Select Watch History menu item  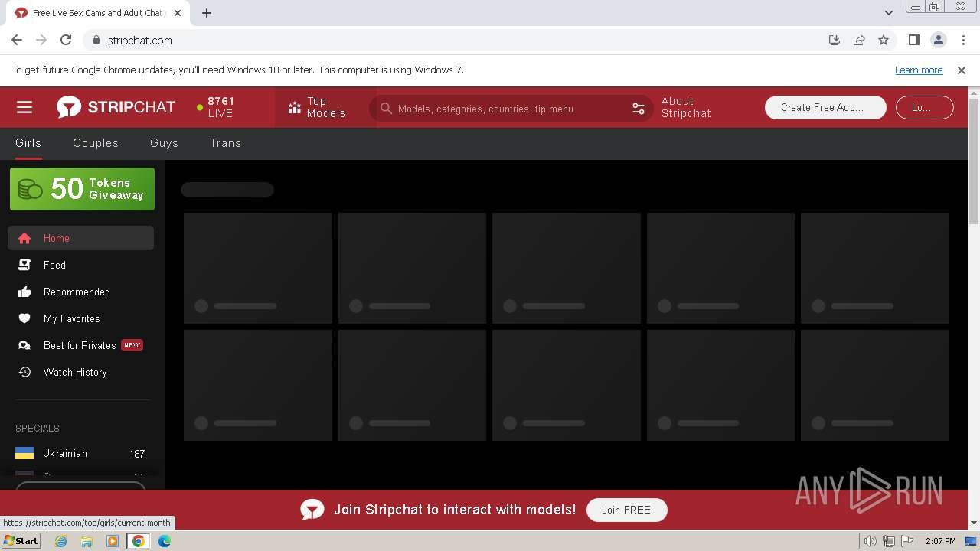80,372
